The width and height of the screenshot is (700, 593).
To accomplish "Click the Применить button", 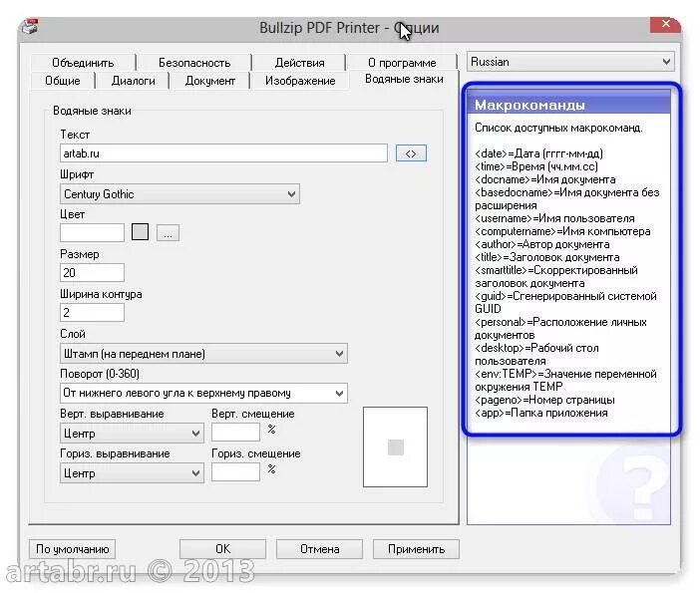I will [x=416, y=549].
